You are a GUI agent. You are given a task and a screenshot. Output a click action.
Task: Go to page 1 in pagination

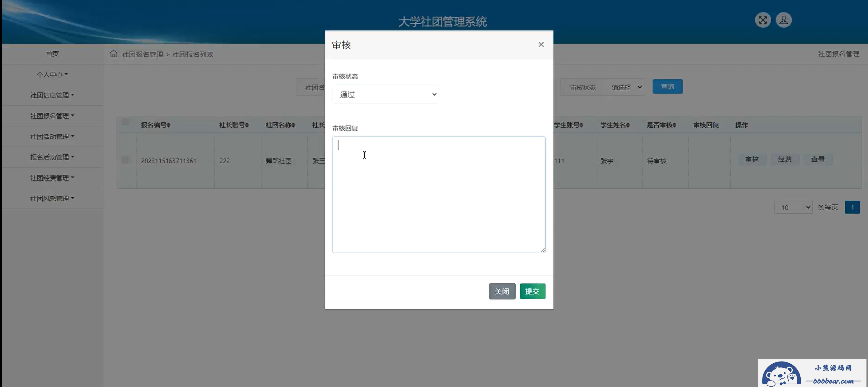tap(852, 207)
